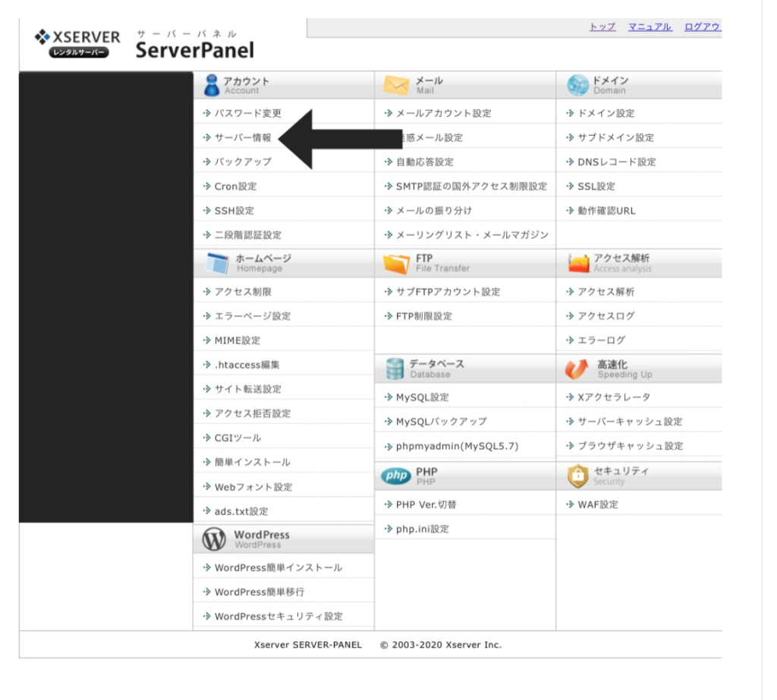This screenshot has height=700, width=777.
Task: View エラーログ under Access analysis
Action: click(x=602, y=341)
